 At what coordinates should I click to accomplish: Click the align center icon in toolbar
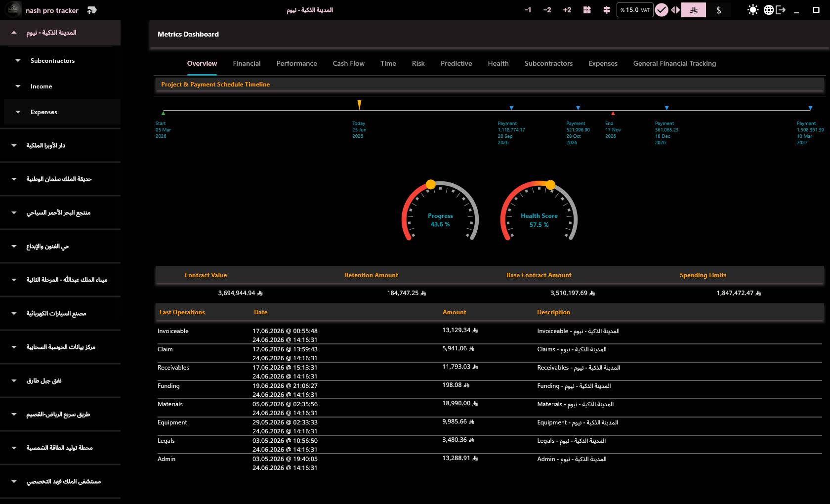607,10
